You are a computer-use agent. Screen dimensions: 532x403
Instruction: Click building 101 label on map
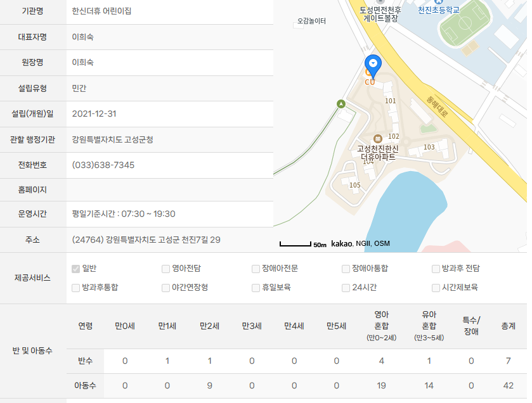(390, 101)
